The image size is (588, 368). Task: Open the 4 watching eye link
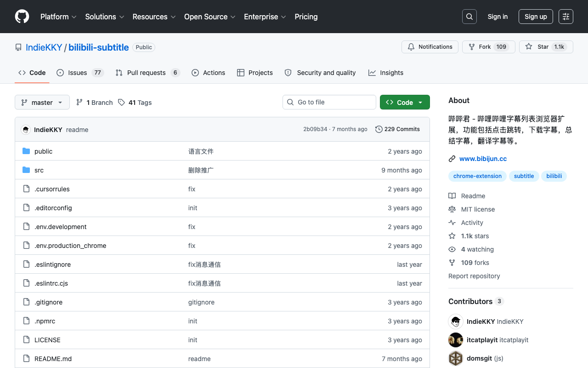(471, 249)
